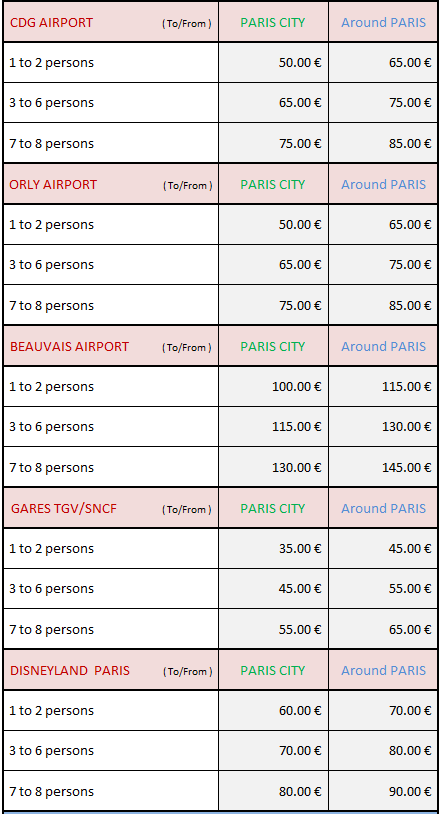This screenshot has width=442, height=814.
Task: Select Around PARIS header in DISNEYLAND PARIS section
Action: (x=383, y=671)
